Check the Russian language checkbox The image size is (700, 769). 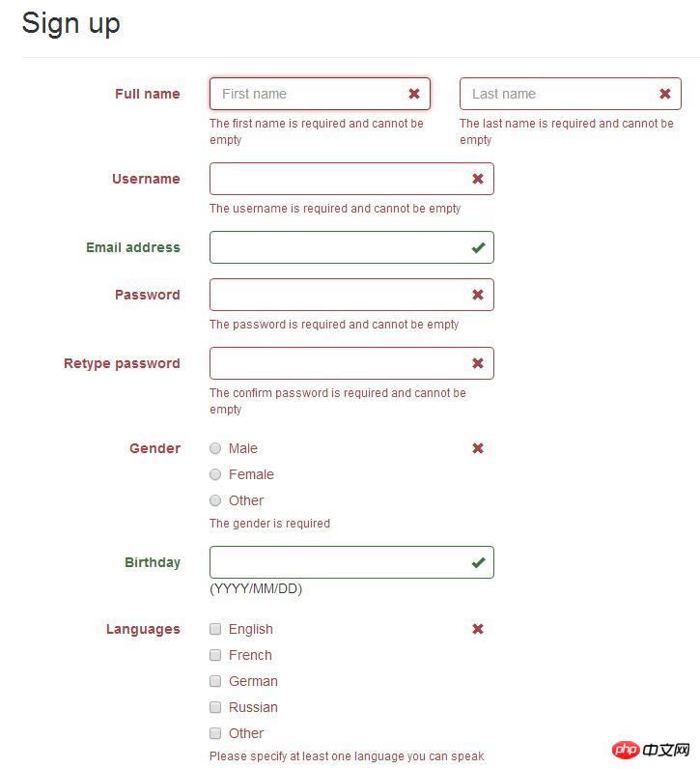(x=215, y=707)
